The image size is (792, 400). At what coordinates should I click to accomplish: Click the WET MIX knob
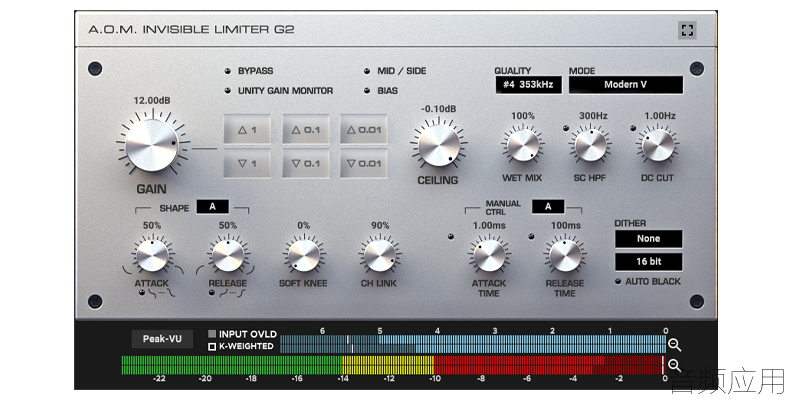(x=523, y=145)
